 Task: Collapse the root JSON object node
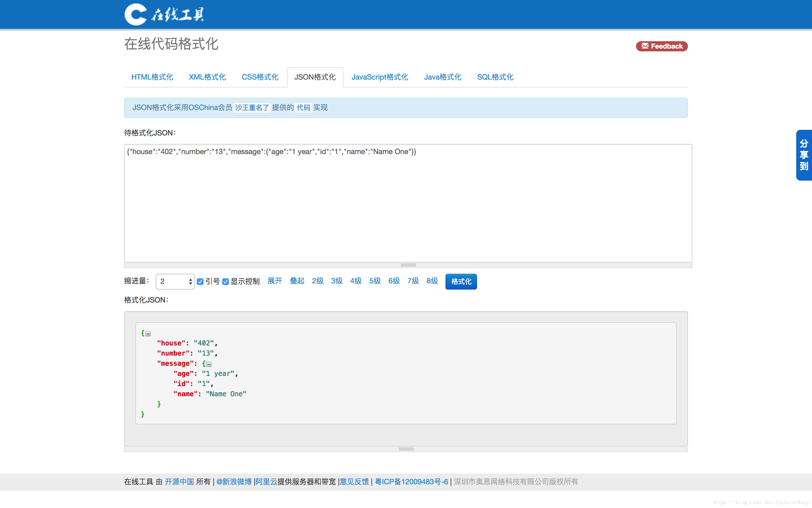click(148, 334)
